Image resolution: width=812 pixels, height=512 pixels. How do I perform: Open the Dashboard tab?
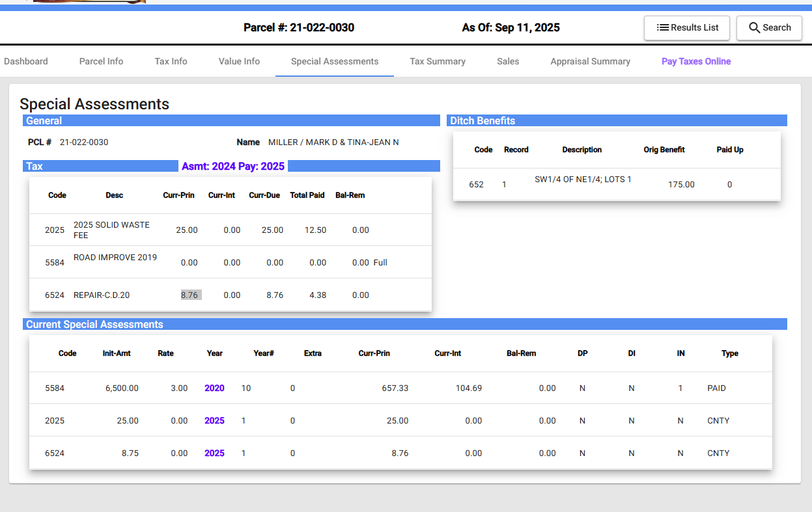[26, 62]
